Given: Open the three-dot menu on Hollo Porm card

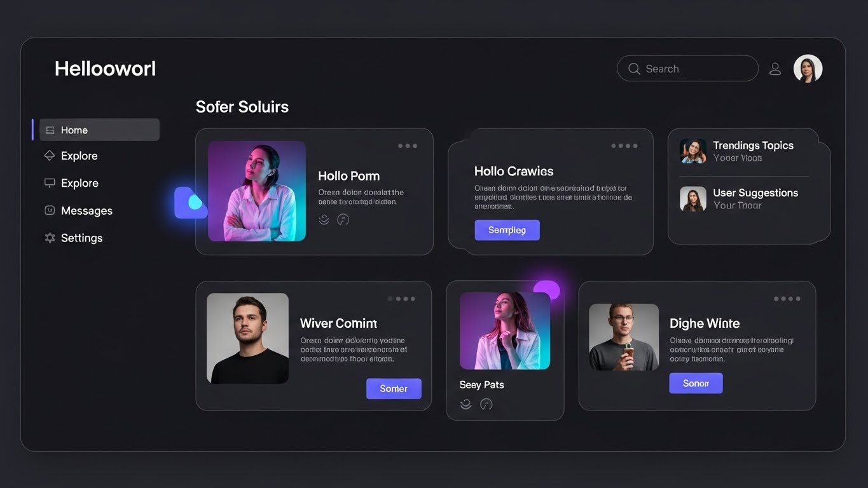Looking at the screenshot, I should click(408, 146).
